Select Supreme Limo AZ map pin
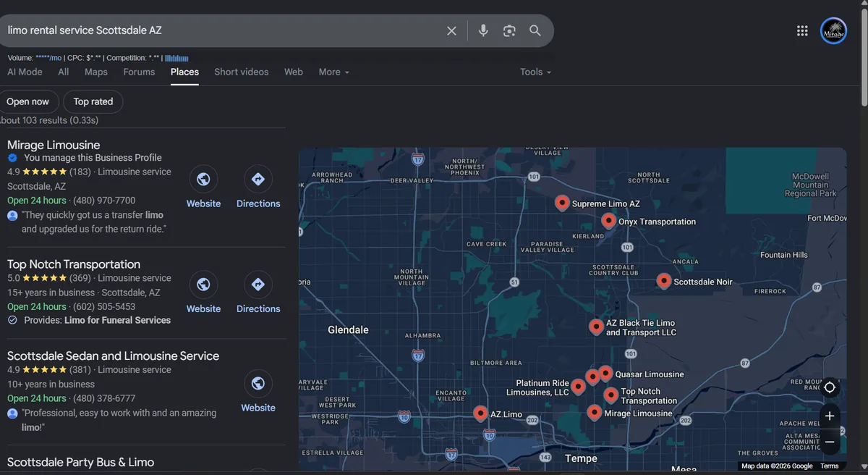 562,203
